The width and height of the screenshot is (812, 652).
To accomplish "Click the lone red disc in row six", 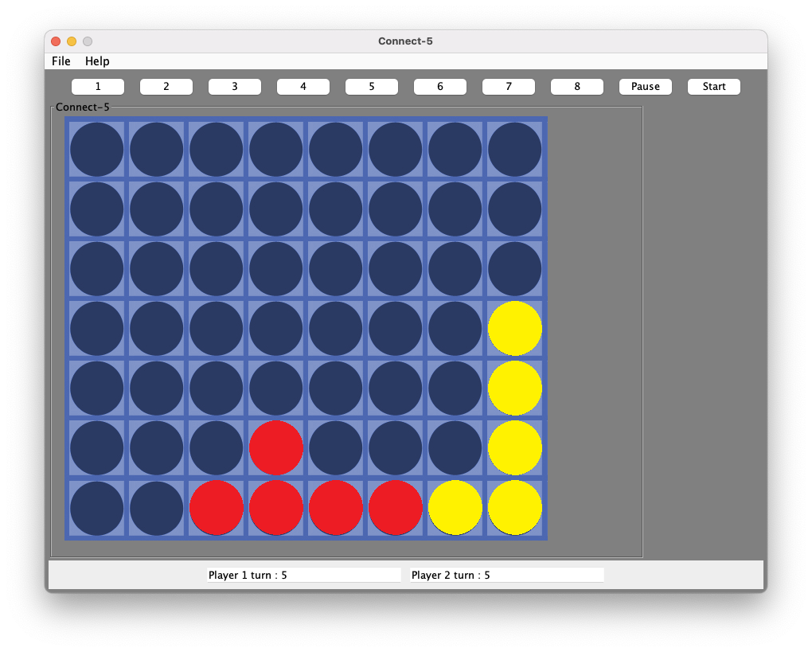I will [275, 448].
